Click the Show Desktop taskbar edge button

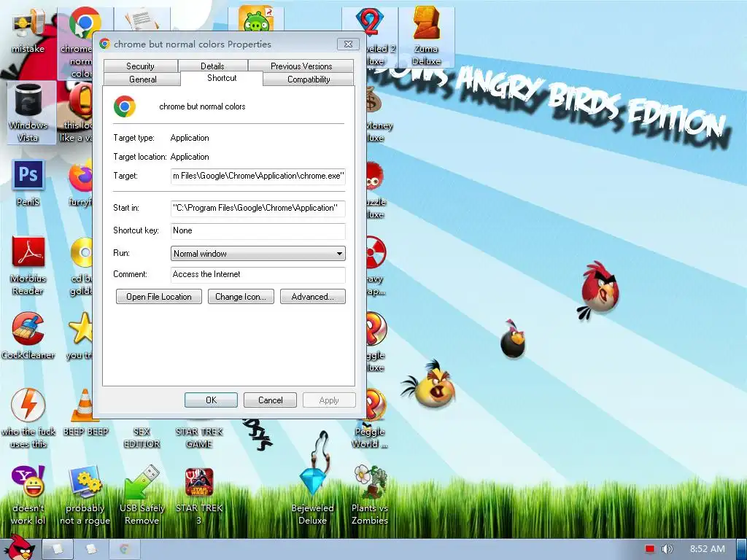click(x=741, y=549)
